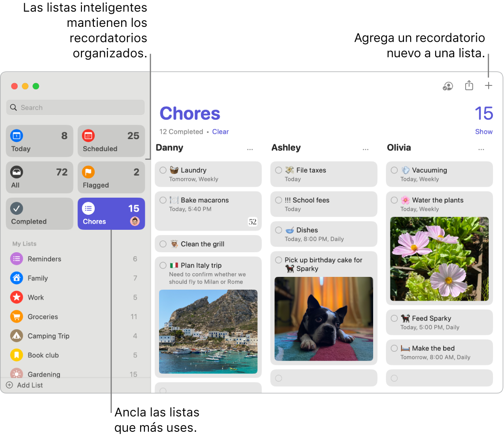Click inside the Search field
The width and height of the screenshot is (504, 438).
75,107
